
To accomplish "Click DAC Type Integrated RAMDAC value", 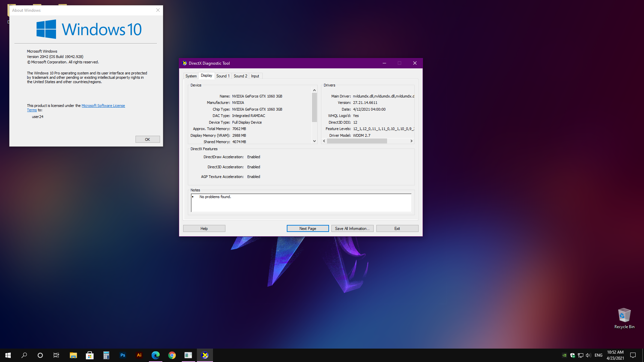I will pos(249,116).
